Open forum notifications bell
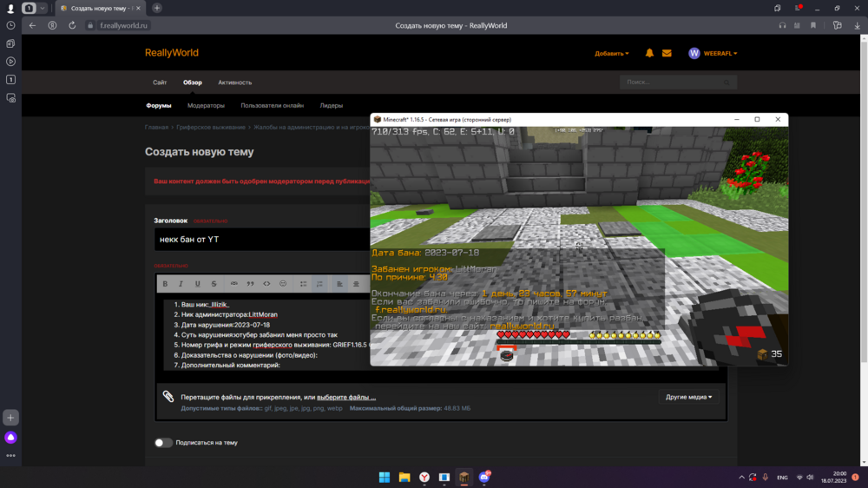 [649, 53]
